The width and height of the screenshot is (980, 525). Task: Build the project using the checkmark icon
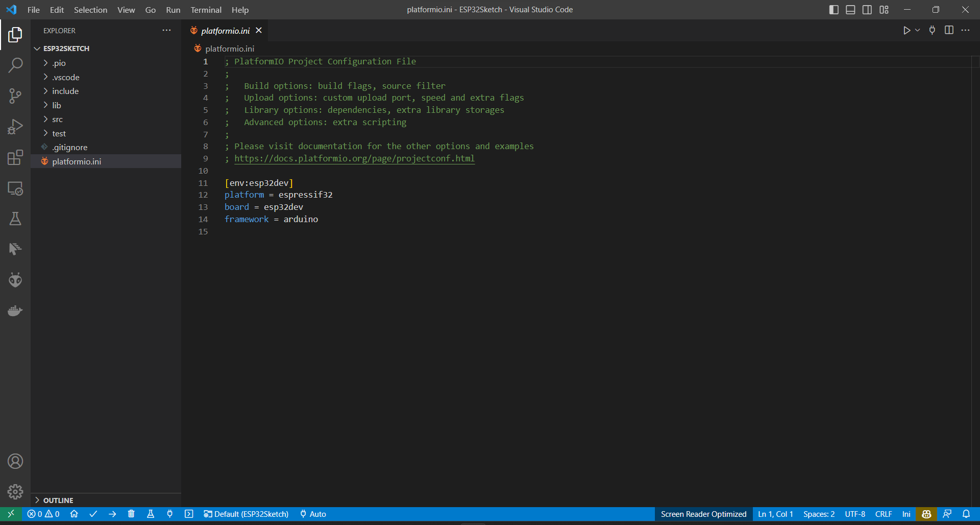[x=93, y=514]
